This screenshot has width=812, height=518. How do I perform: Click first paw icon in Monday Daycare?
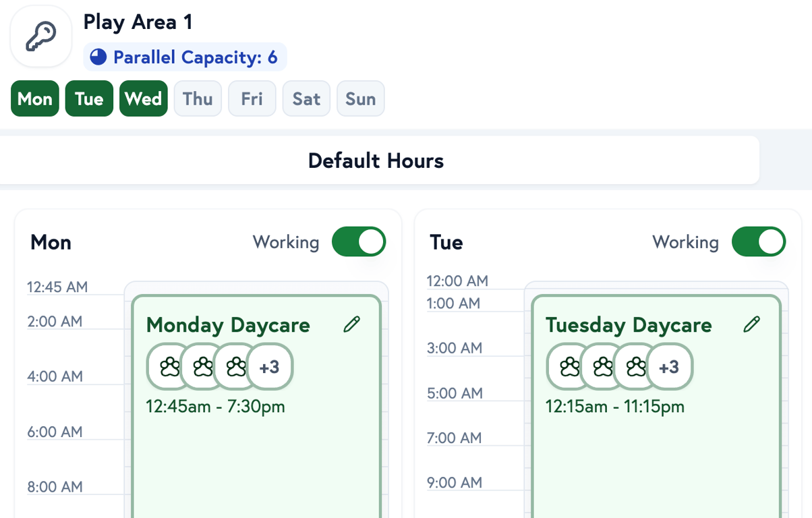[169, 367]
